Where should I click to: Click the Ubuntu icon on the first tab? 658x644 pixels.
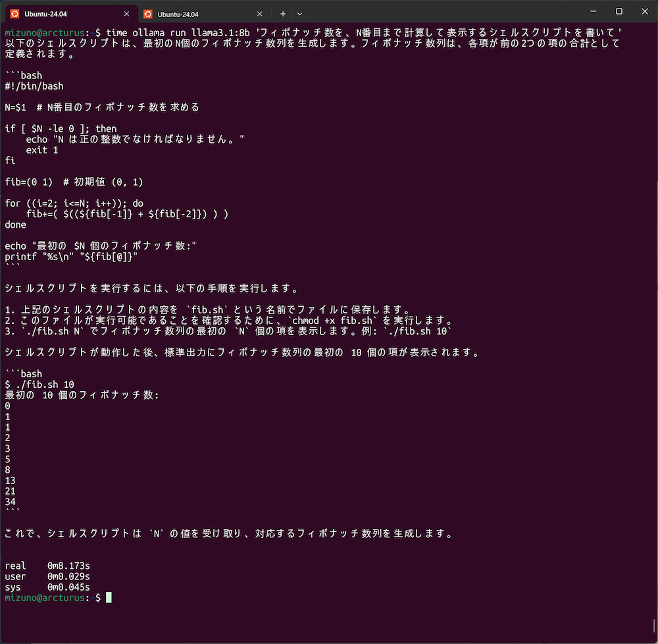[14, 14]
